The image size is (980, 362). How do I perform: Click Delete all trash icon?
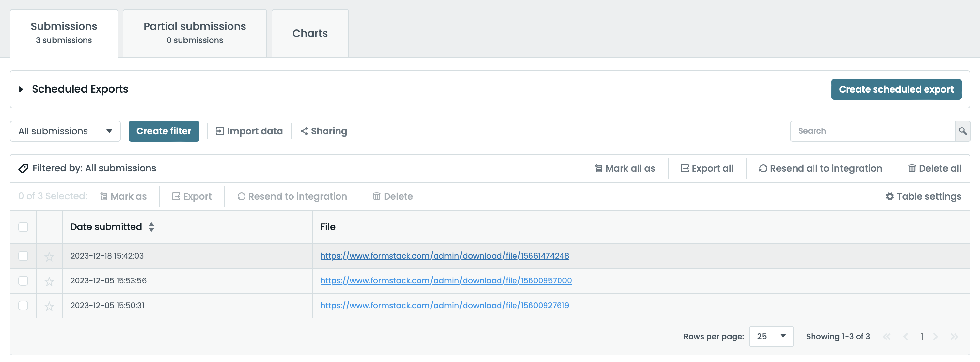pyautogui.click(x=912, y=169)
